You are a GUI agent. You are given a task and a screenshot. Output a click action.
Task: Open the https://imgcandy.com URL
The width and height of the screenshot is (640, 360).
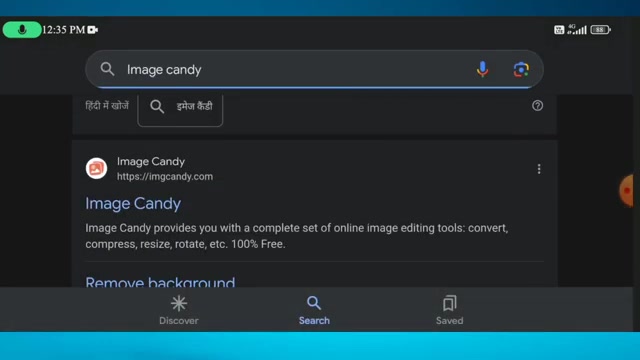point(165,177)
